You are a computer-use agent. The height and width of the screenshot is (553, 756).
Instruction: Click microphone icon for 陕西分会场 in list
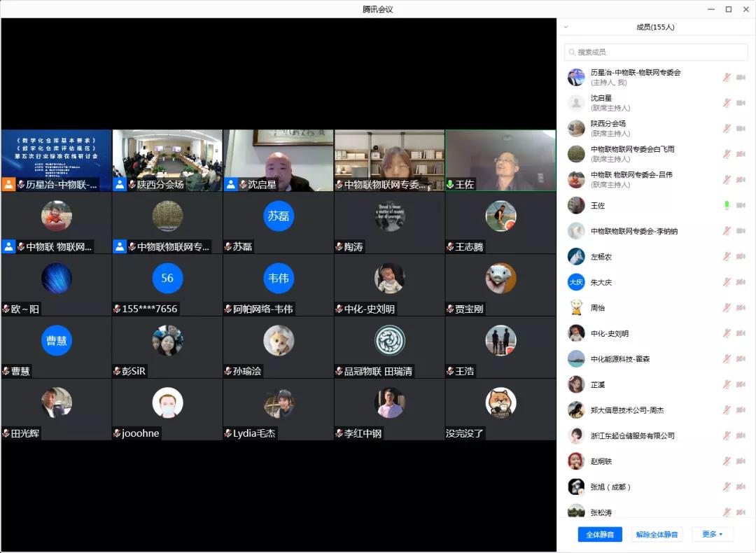[727, 128]
